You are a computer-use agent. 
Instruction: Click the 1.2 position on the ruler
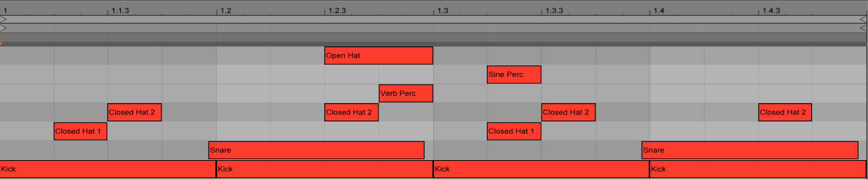point(226,10)
